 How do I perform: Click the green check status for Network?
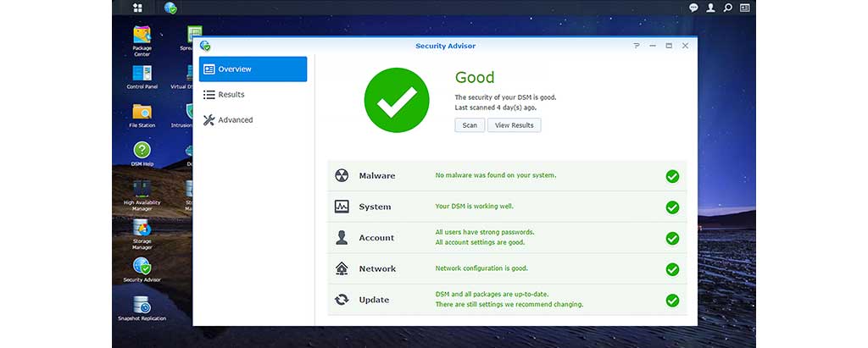[672, 269]
